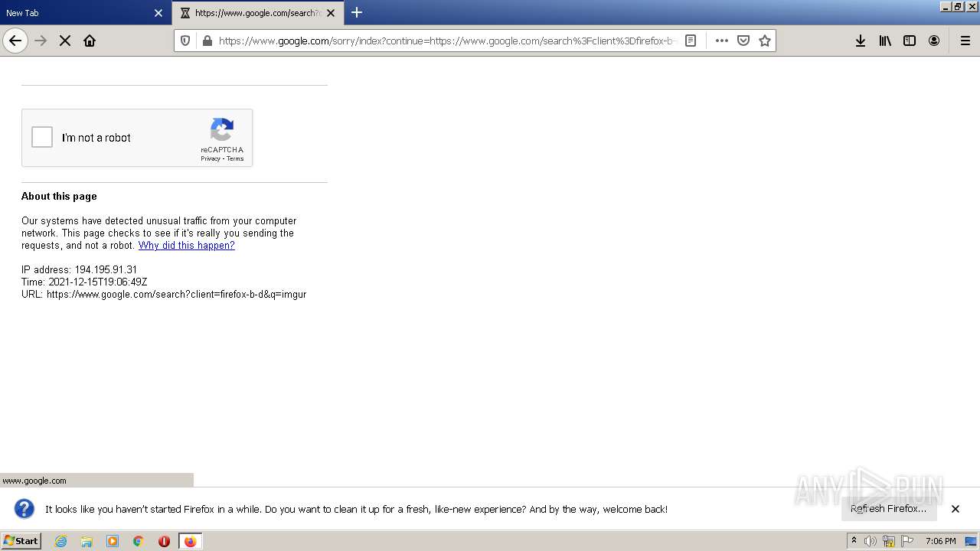
Task: Open reCAPTCHA Privacy link
Action: [211, 158]
